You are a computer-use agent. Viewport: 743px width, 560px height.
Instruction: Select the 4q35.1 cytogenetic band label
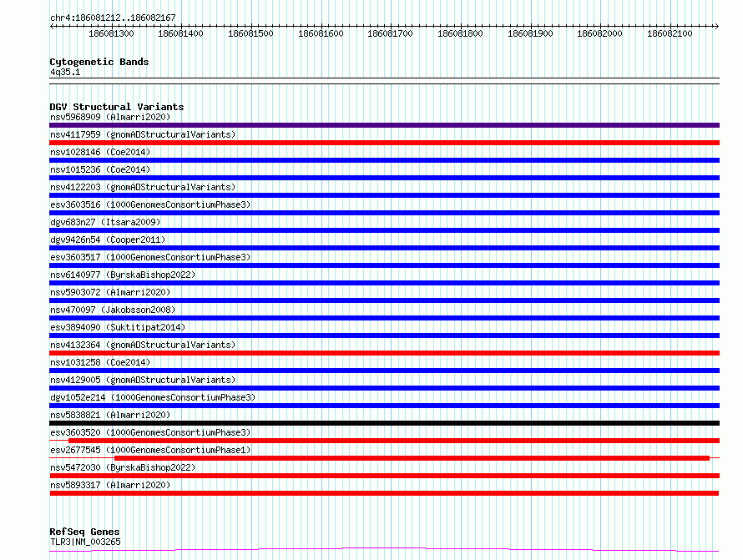pos(65,72)
